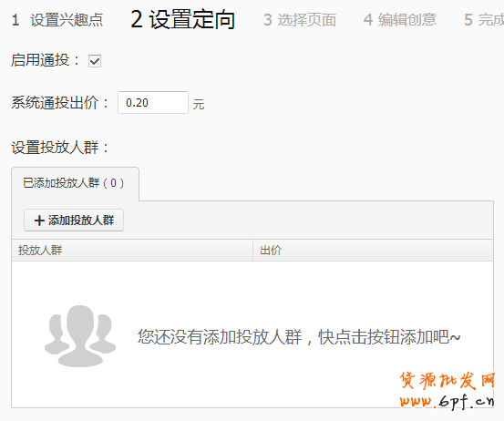Open the www.6pf.cn watermark link
This screenshot has width=504, height=421.
point(447,402)
